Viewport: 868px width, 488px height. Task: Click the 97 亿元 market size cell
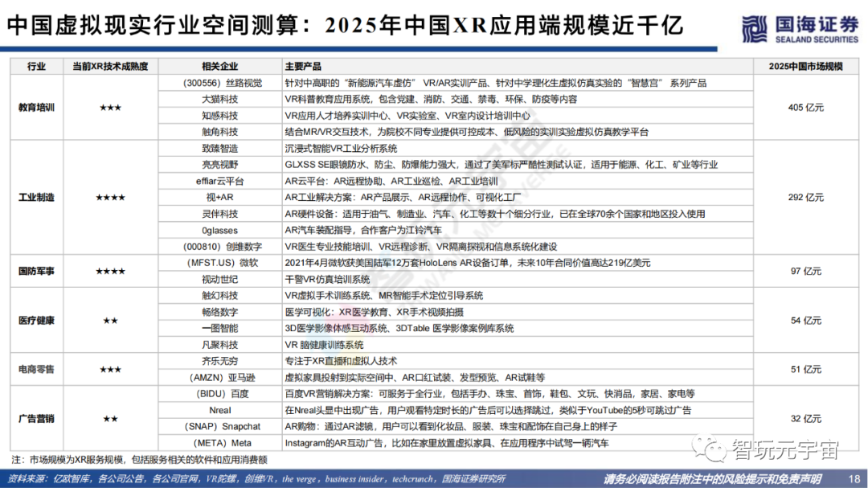coord(805,271)
